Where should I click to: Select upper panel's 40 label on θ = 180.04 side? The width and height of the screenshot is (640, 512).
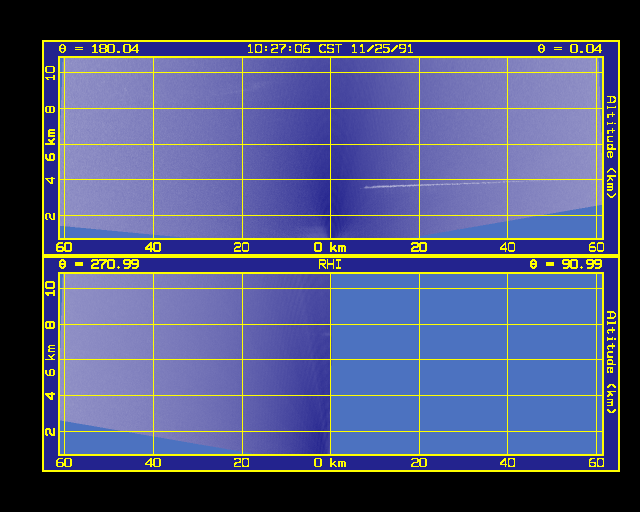click(x=153, y=247)
